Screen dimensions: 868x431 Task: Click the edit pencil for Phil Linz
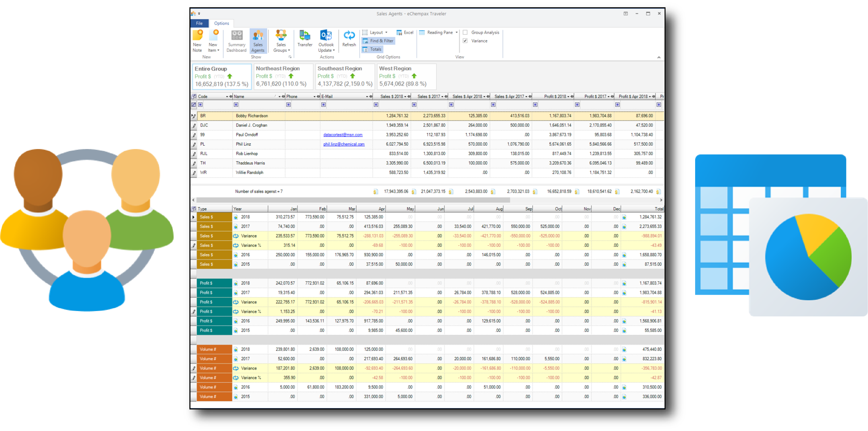point(194,145)
